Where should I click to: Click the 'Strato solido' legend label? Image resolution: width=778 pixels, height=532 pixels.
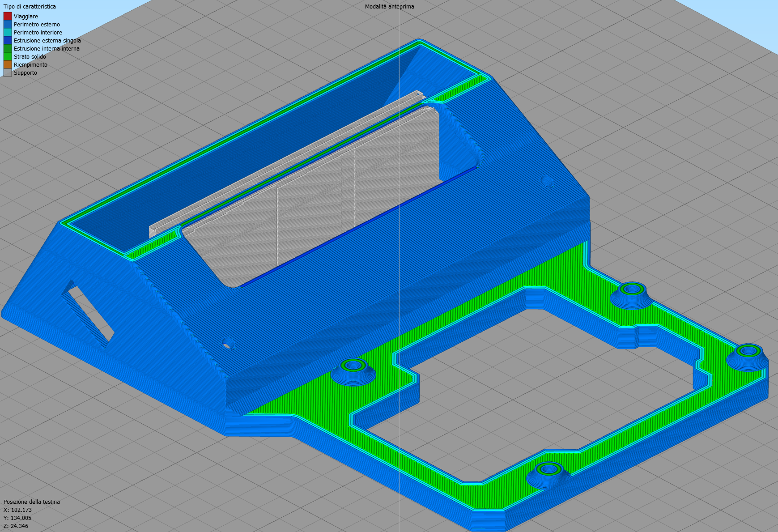[30, 57]
